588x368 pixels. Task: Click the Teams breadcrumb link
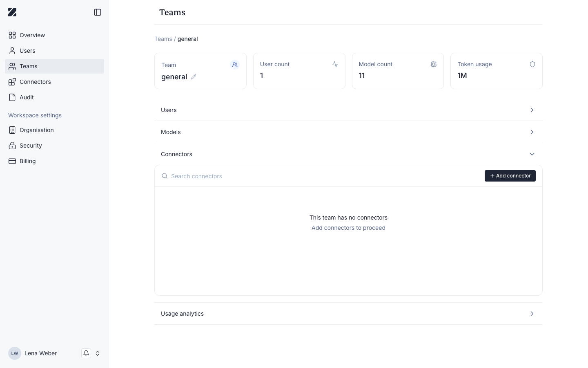(163, 39)
